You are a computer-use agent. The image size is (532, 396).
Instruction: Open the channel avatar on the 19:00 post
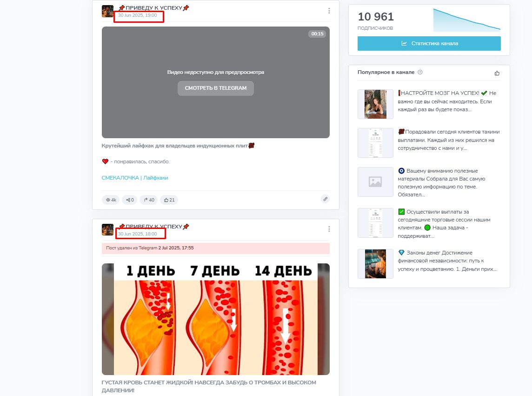coord(107,11)
